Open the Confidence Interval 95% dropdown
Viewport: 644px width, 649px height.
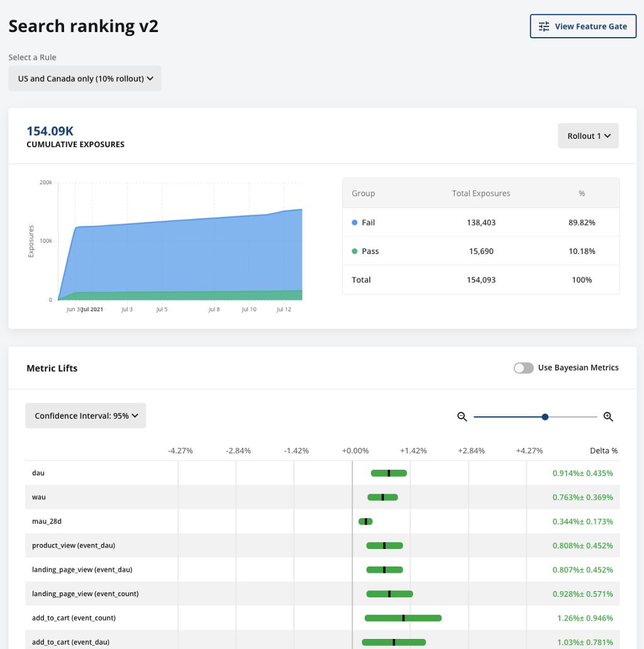[x=86, y=416]
